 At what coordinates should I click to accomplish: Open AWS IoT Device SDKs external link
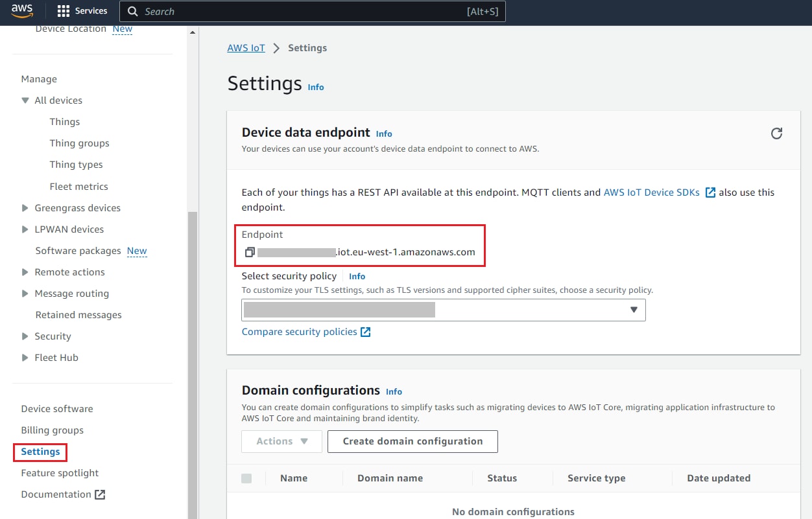pos(651,192)
